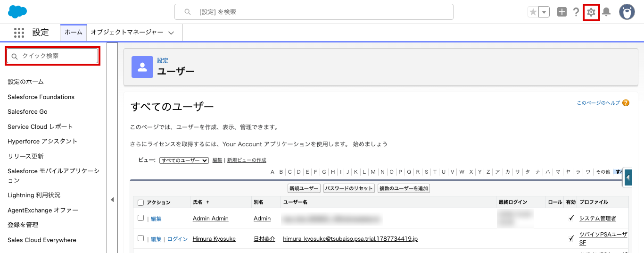
Task: Click the 始めましょう link
Action: coord(370,144)
